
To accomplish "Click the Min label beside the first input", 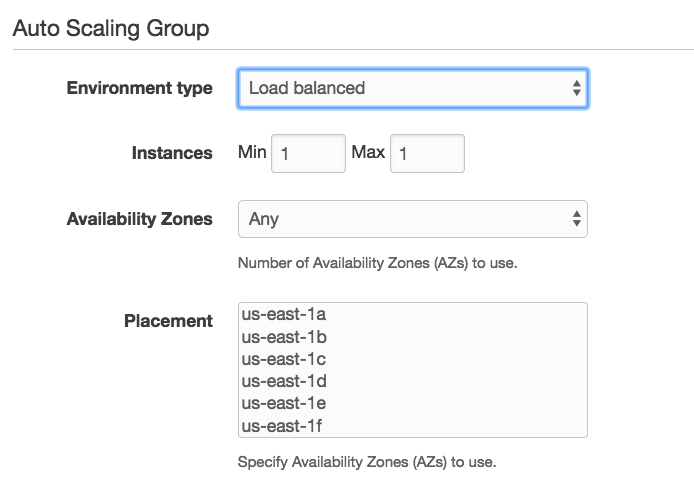I will (x=252, y=152).
